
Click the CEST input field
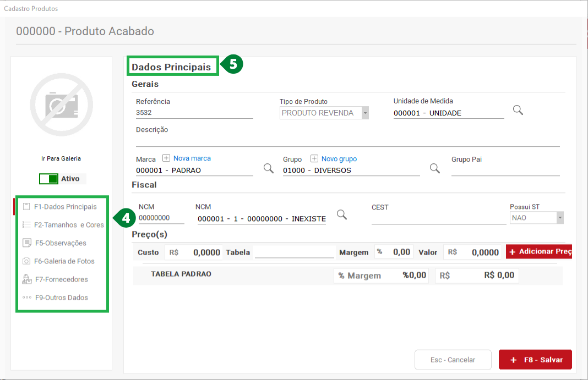pyautogui.click(x=439, y=219)
